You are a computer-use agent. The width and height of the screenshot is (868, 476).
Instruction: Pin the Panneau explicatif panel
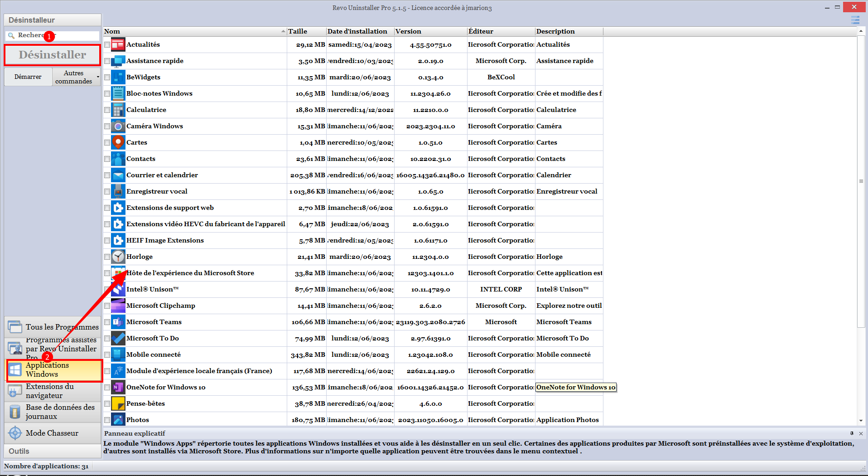[852, 433]
